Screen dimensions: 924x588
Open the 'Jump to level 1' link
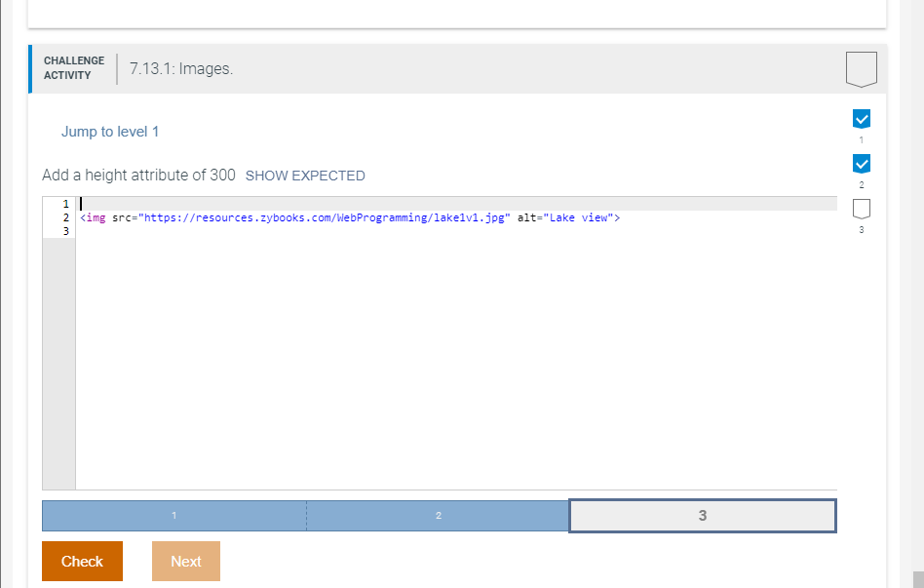coord(110,131)
